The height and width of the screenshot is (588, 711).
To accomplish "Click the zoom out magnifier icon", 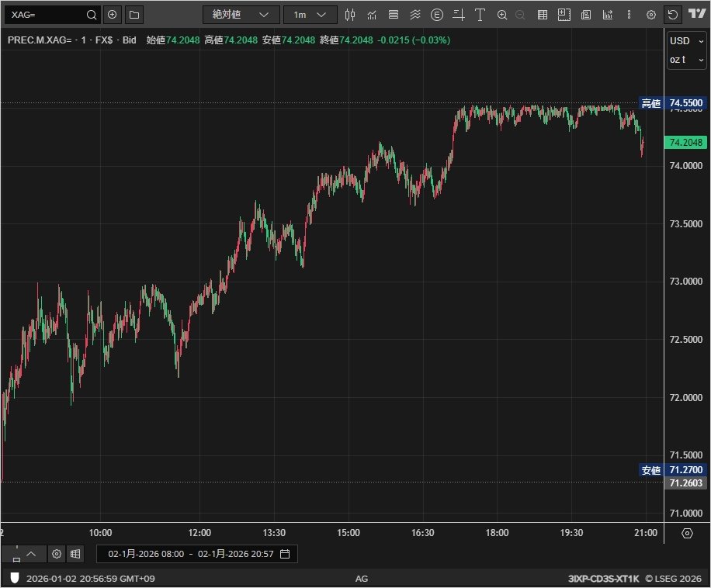I will click(521, 15).
